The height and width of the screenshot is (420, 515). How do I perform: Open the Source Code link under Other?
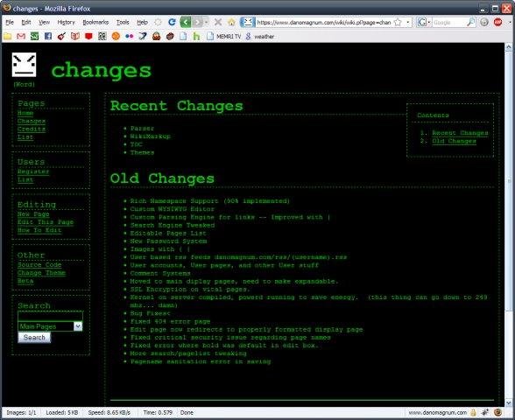point(39,265)
